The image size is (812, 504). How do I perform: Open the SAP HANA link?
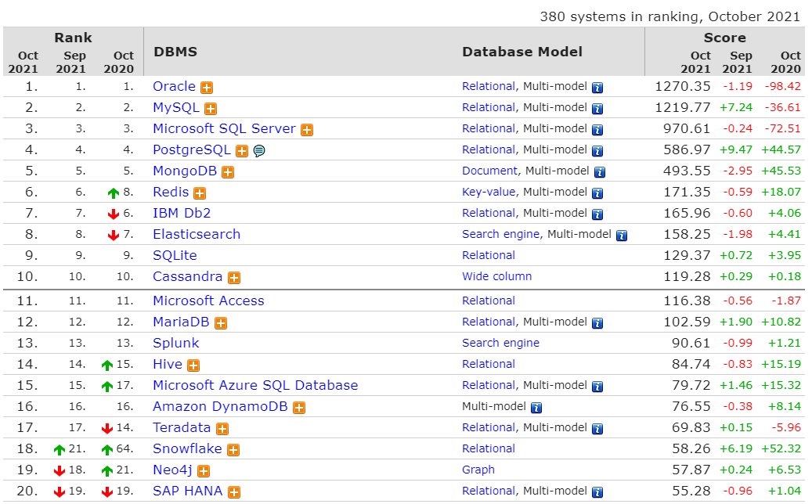tap(187, 491)
